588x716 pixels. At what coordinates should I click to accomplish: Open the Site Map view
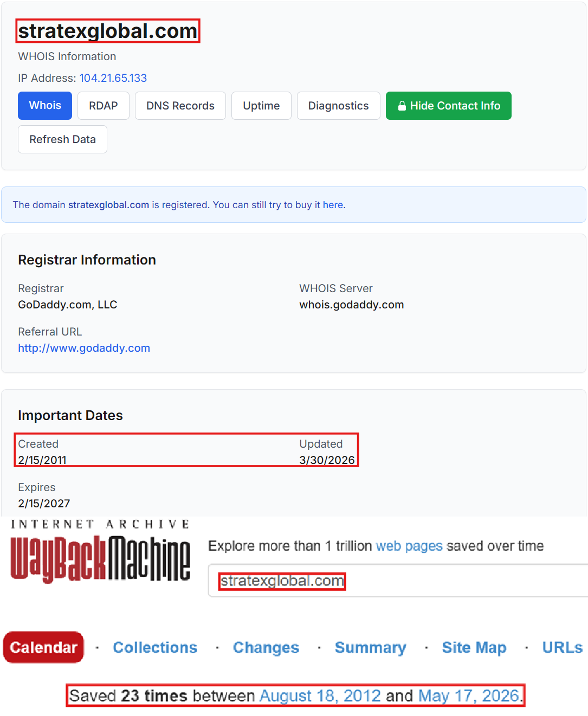coord(474,648)
